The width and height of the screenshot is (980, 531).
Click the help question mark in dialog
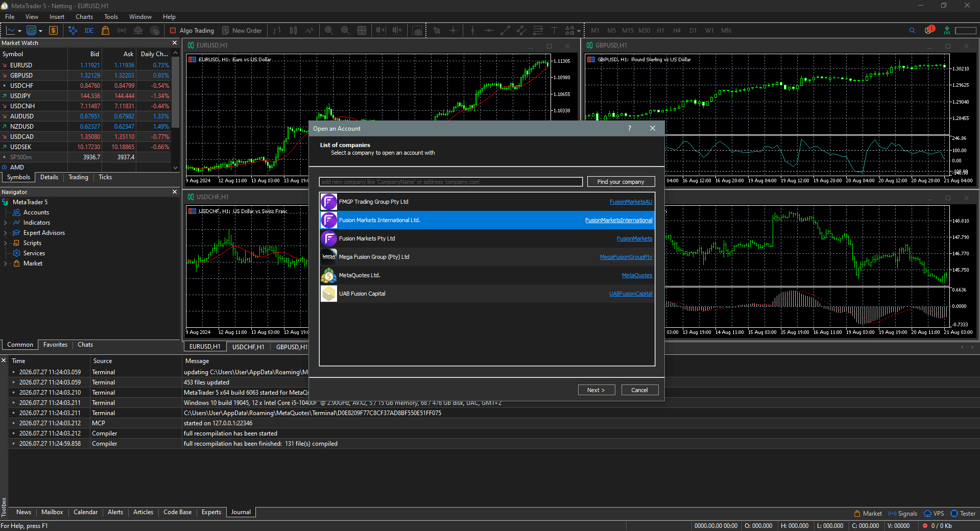point(629,129)
